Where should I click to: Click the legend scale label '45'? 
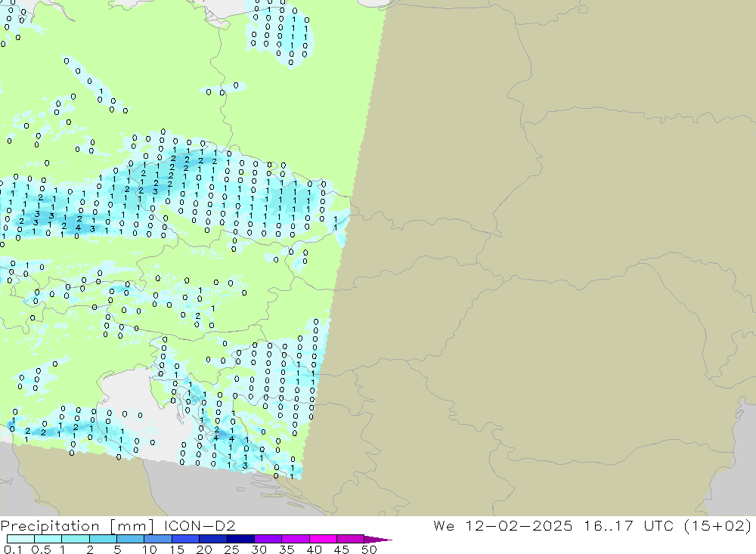click(x=342, y=549)
